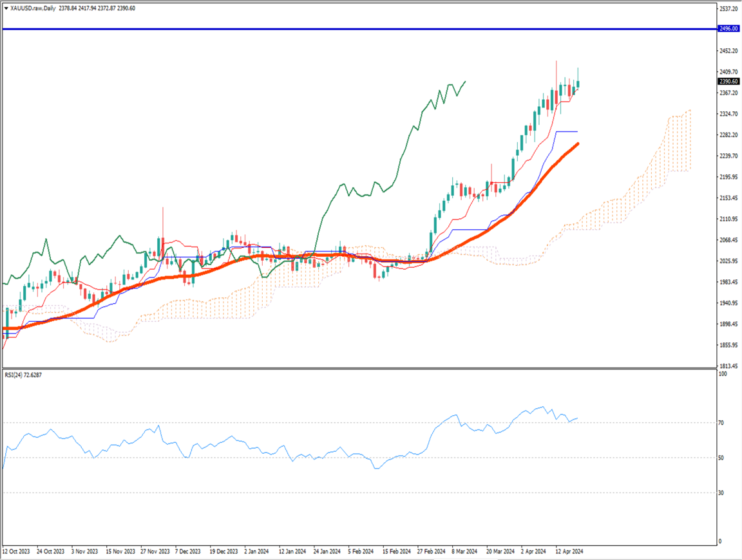
Task: Click the RSI line's latest point
Action: click(x=578, y=418)
